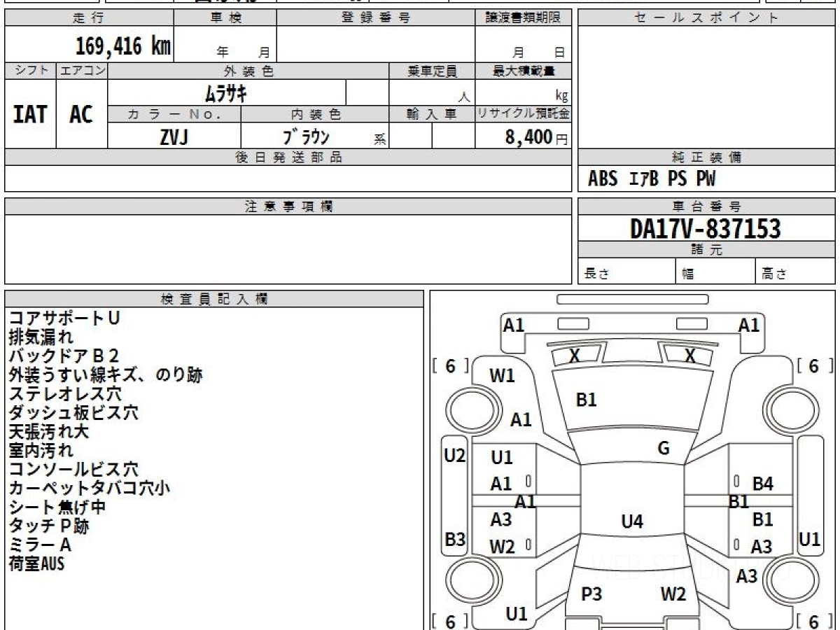The width and height of the screenshot is (840, 630).
Task: Click the U4 mark on the roof
Action: pos(632,521)
